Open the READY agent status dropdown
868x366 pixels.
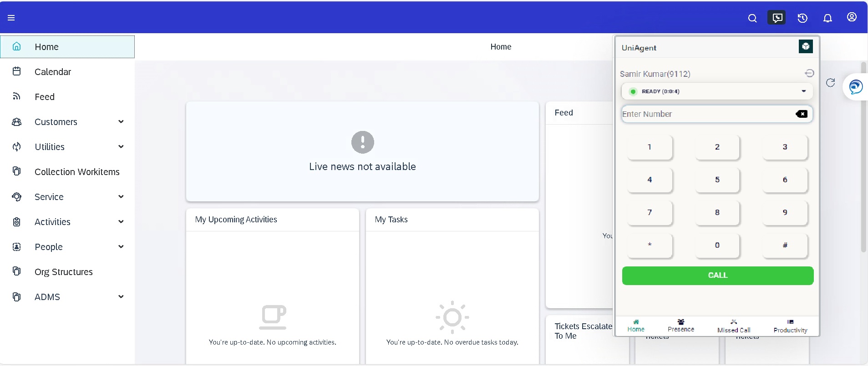[717, 91]
